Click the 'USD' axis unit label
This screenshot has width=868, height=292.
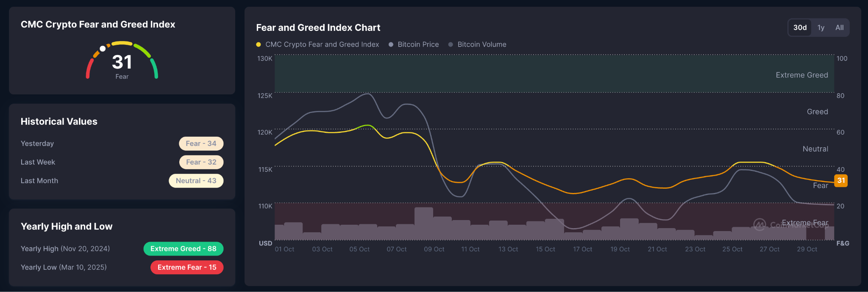click(266, 243)
